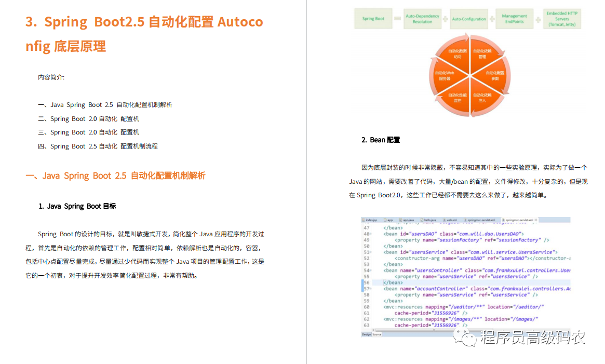Click the paragraph line starting '包括中心点配置尽量完成'
The height and width of the screenshot is (364, 605).
pos(145,261)
